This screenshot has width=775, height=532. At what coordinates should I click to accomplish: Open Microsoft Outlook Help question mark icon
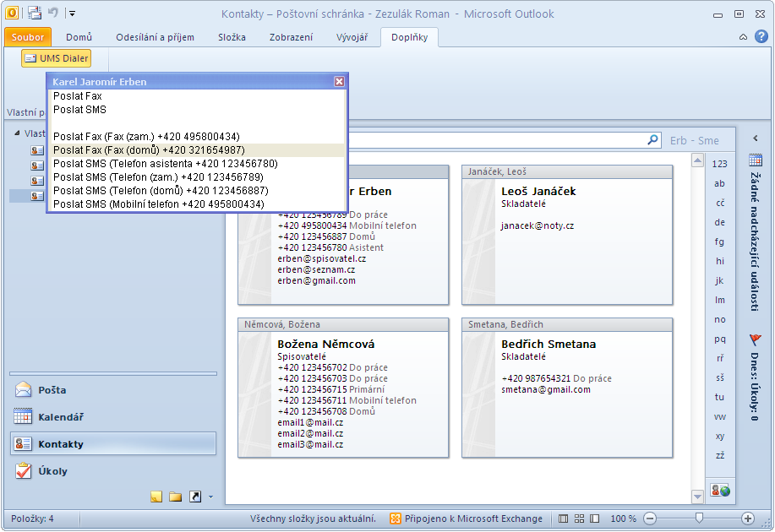(x=761, y=36)
